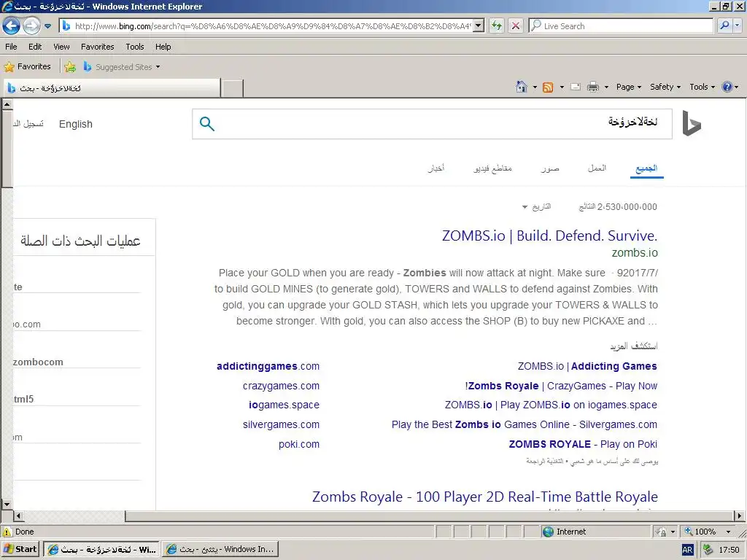Click the Add to Favorites Bar icon
Screen dimensions: 747x560
pyautogui.click(x=70, y=66)
